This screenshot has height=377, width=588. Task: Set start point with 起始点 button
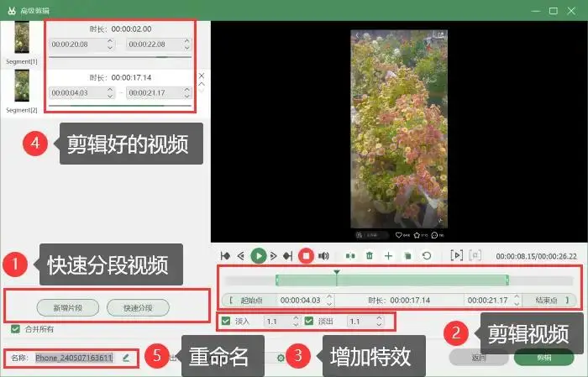click(x=249, y=301)
